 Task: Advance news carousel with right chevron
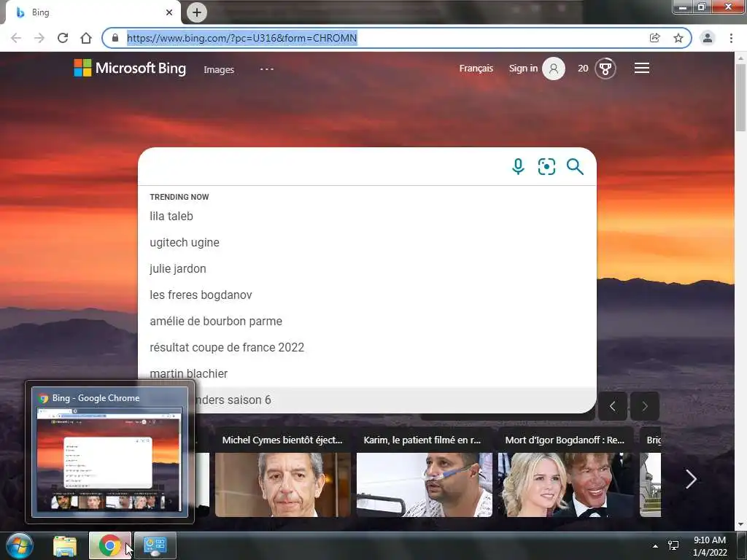coord(691,479)
